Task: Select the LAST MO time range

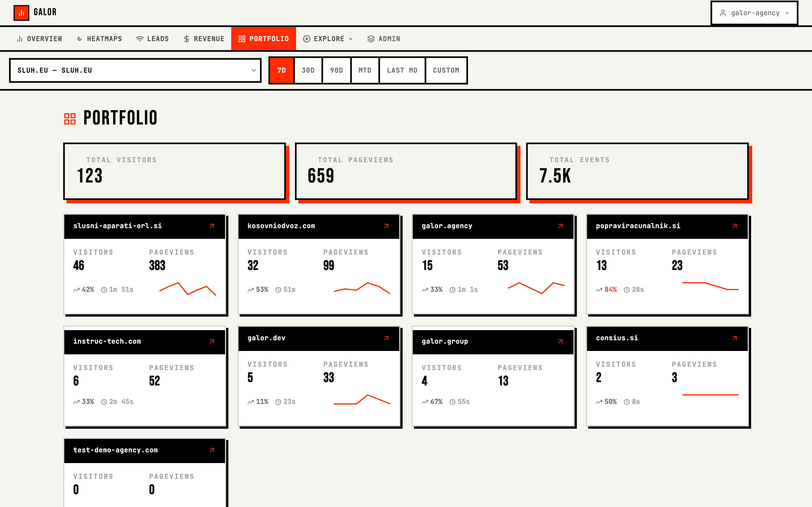Action: [x=402, y=70]
